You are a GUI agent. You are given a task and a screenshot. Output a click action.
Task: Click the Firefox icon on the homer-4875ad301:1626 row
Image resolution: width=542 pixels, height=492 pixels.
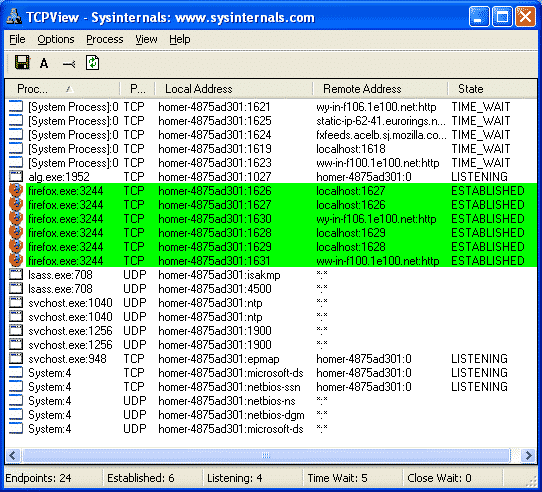coord(16,191)
